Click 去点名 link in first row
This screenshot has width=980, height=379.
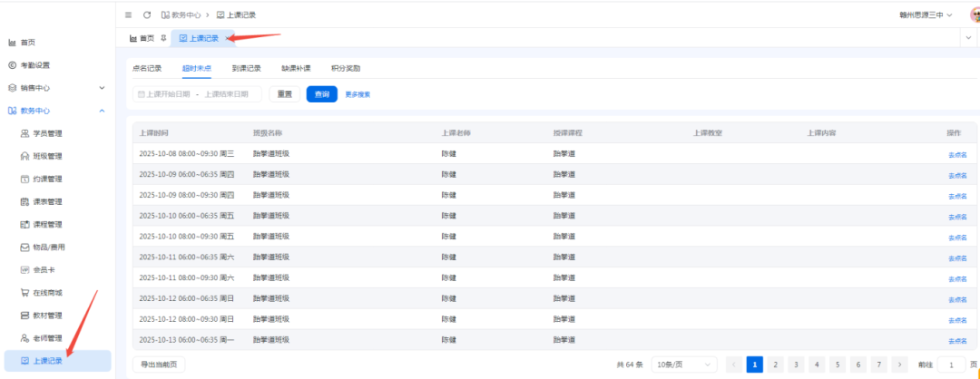pyautogui.click(x=957, y=155)
